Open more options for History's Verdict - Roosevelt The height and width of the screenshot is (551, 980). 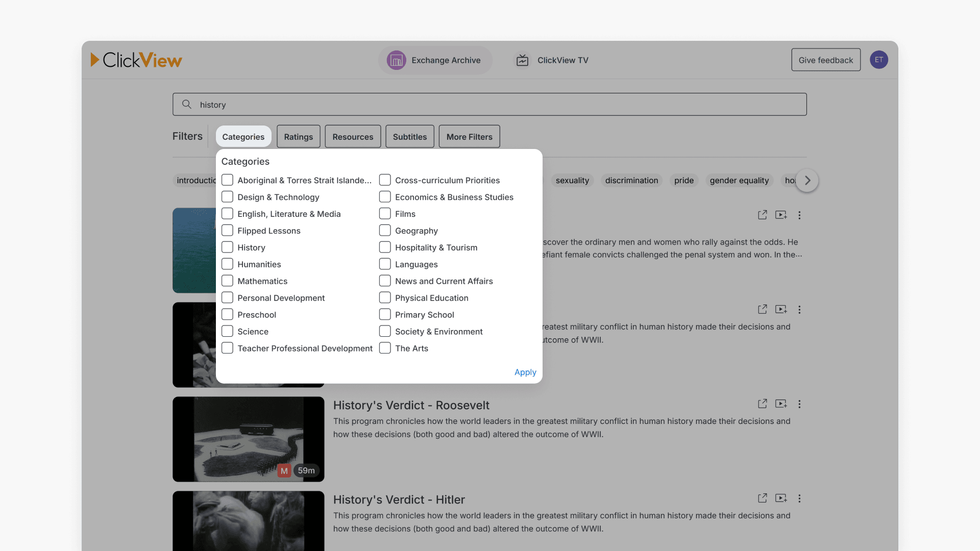click(x=799, y=404)
